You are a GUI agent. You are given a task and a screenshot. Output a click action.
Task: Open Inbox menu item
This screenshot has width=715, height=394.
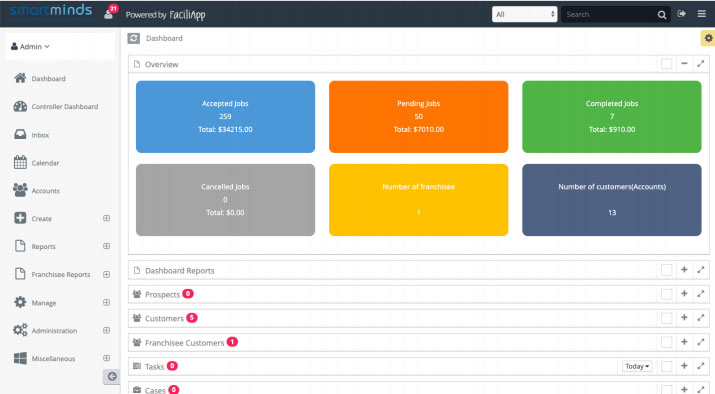[x=40, y=135]
